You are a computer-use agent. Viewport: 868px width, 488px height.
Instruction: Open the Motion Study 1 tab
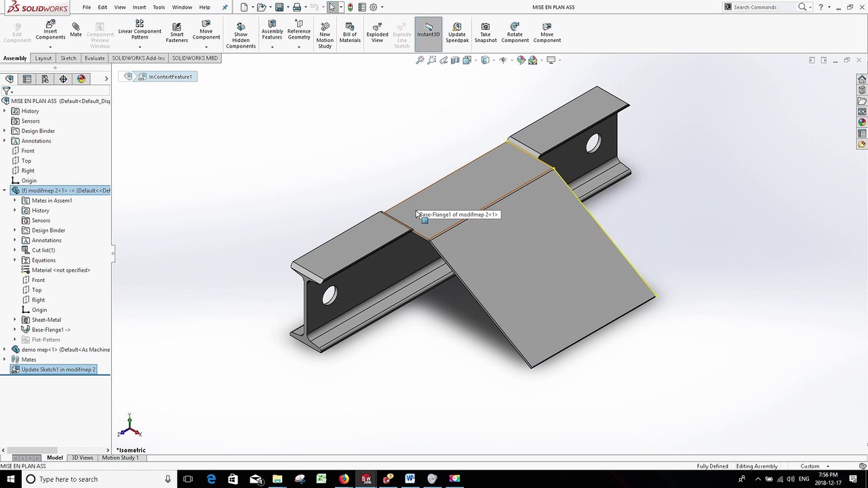120,457
